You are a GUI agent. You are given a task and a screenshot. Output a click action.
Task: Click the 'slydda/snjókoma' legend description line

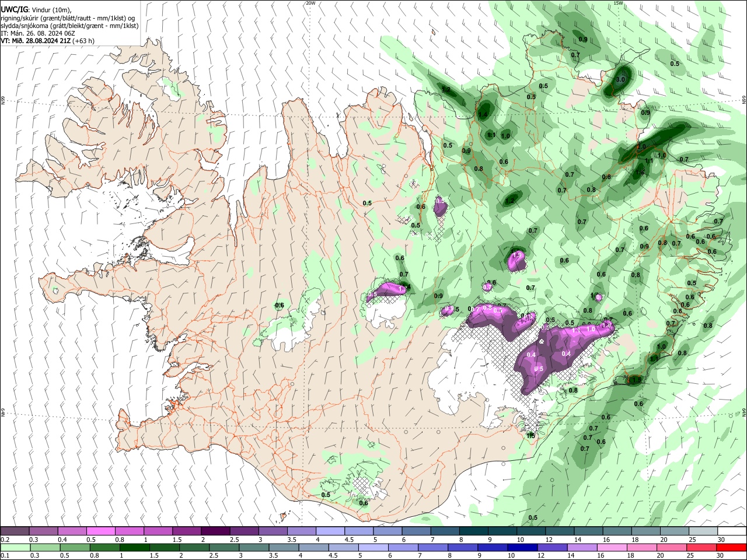[69, 26]
